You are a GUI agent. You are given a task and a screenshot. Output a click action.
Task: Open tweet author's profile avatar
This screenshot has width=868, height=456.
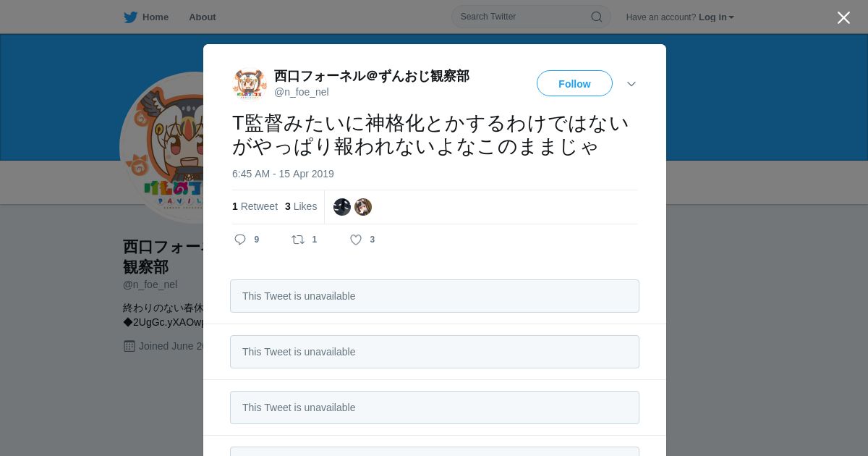point(250,84)
